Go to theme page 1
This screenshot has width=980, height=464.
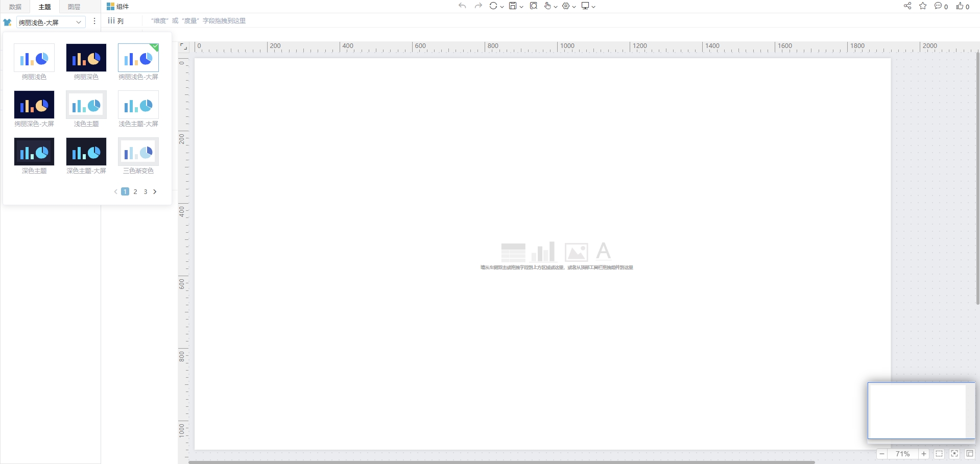(x=125, y=192)
